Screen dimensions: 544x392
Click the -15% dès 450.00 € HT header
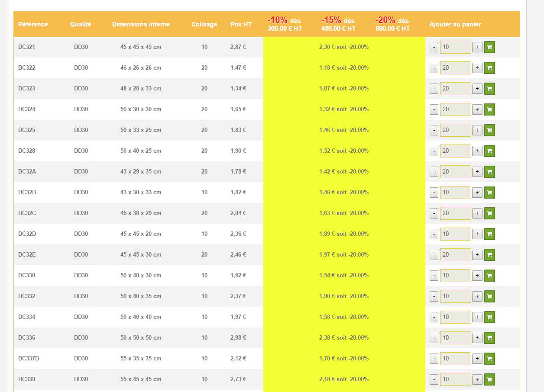338,24
